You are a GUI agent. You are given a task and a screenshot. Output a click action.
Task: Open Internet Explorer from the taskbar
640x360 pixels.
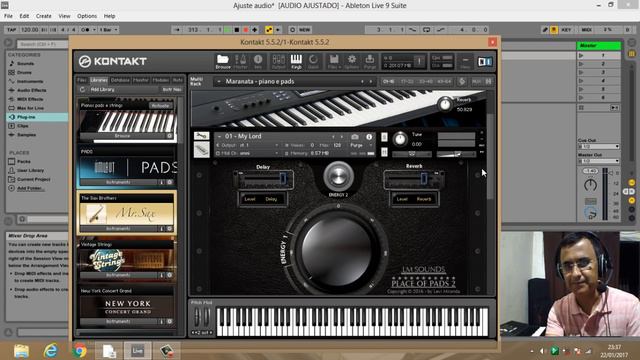point(51,351)
